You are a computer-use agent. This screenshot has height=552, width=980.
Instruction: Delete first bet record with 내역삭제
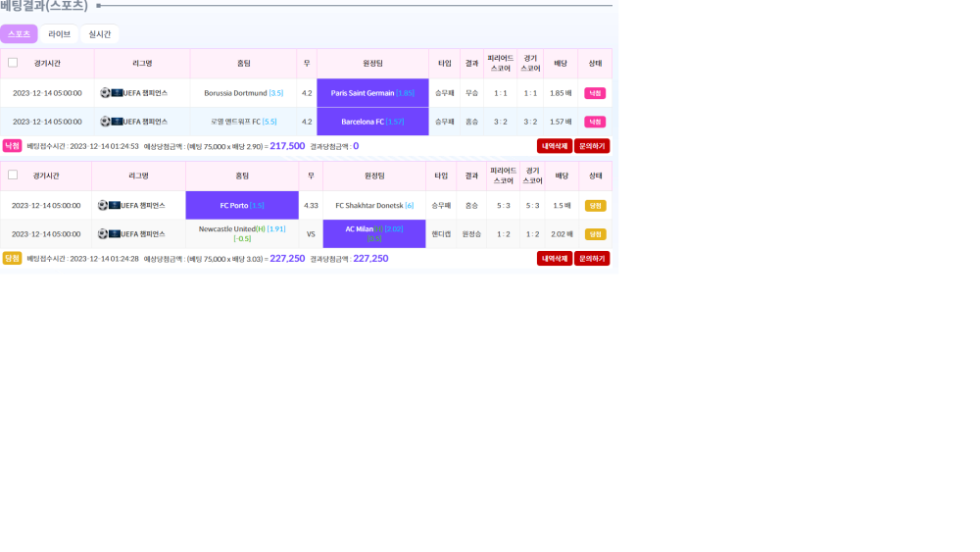point(554,146)
